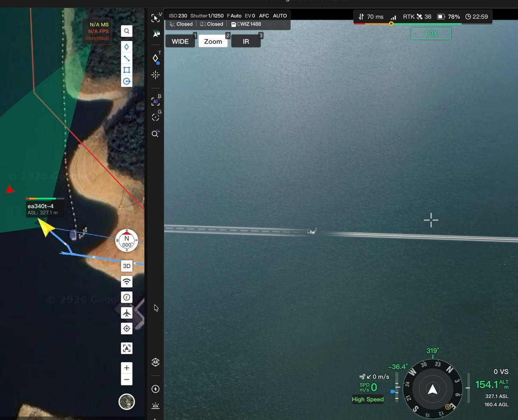This screenshot has height=420, width=518.
Task: Switch to the WIDE camera tab
Action: tap(180, 41)
